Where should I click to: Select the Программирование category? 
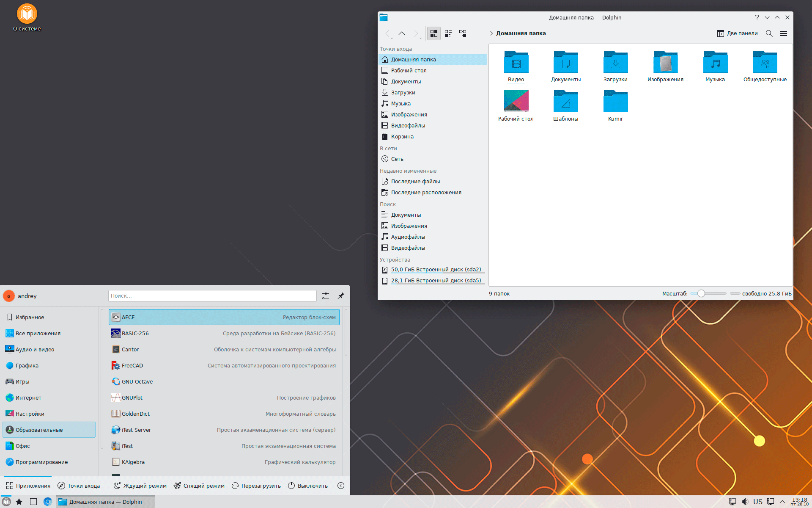coord(41,462)
